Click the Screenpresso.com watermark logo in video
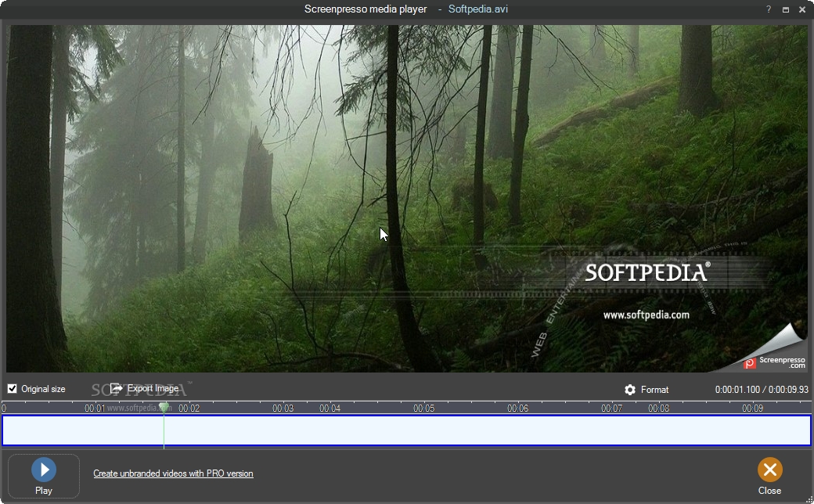Screen dimensions: 814x504 point(774,362)
